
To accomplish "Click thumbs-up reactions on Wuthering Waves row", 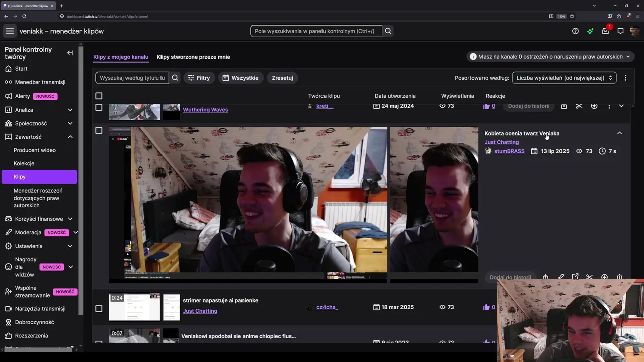I will pyautogui.click(x=489, y=106).
